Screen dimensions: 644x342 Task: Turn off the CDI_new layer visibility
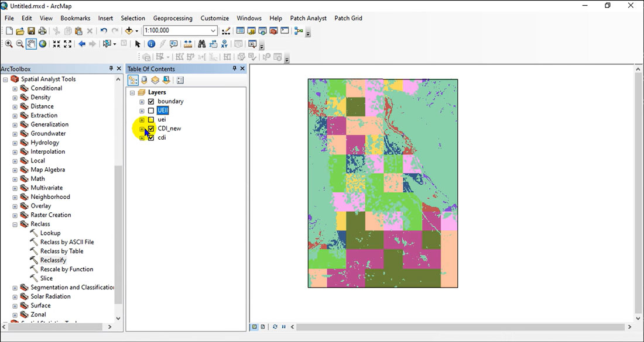pos(151,129)
